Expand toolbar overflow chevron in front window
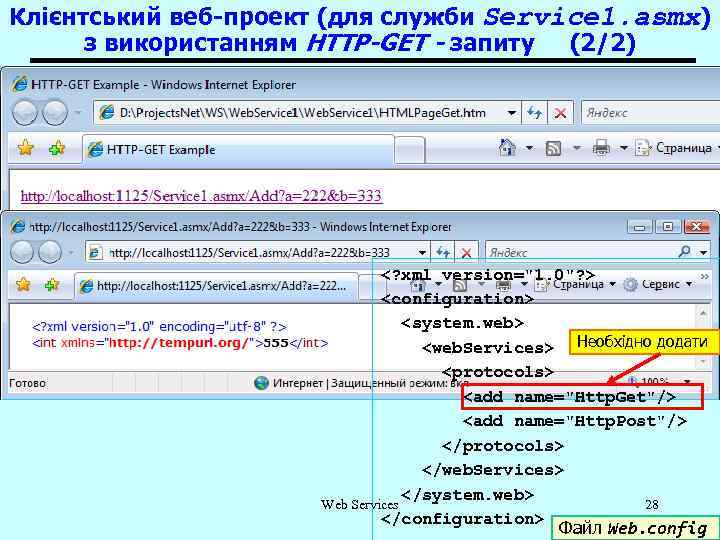This screenshot has height=540, width=720. [704, 276]
